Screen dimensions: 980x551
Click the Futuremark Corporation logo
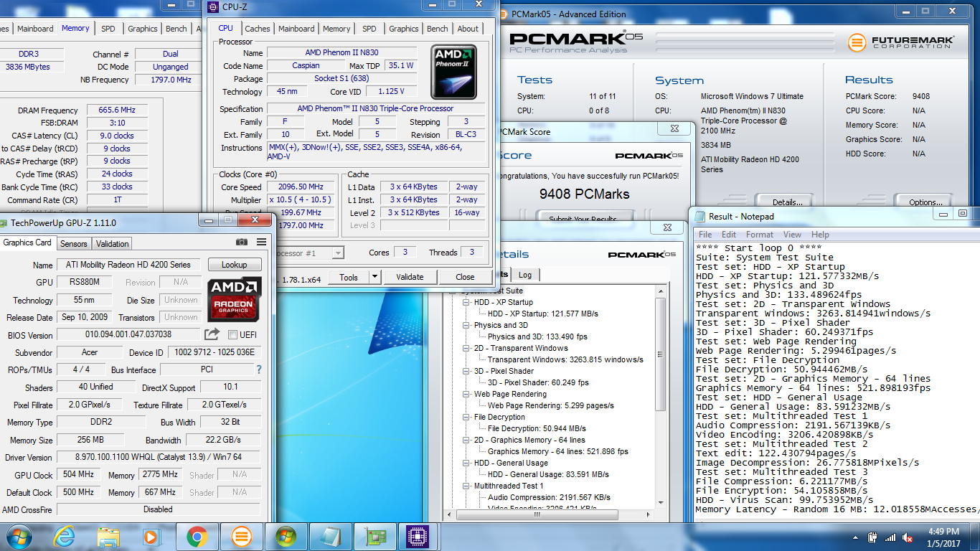point(901,43)
